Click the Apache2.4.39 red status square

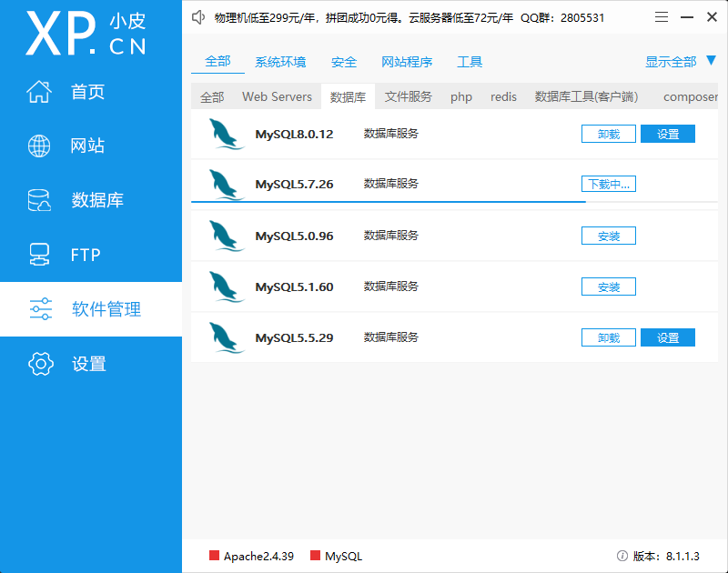[214, 556]
